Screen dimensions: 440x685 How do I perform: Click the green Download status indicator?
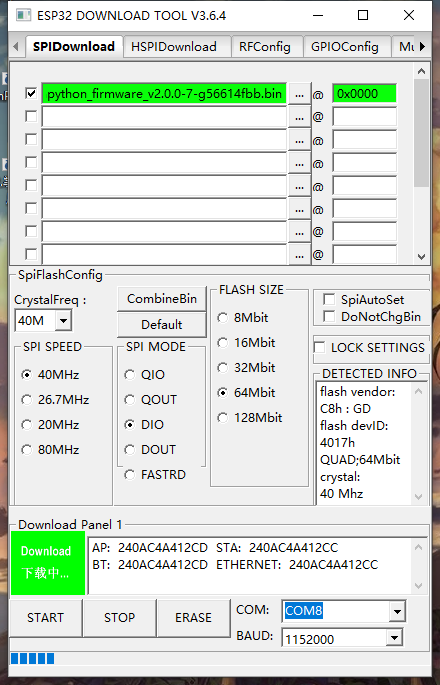pos(48,563)
